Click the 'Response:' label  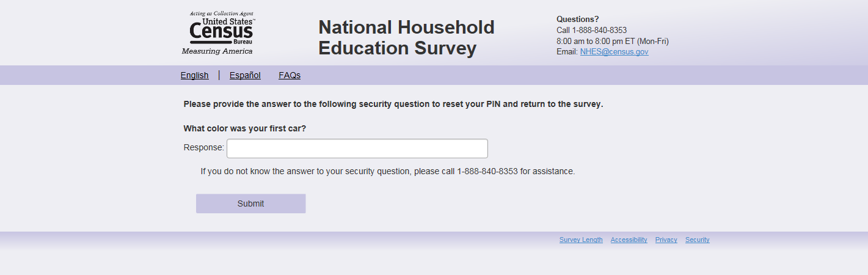[203, 148]
